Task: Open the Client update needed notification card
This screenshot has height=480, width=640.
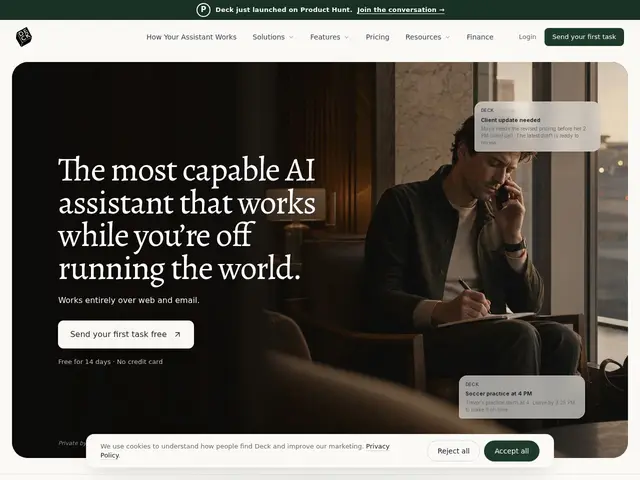Action: (537, 127)
